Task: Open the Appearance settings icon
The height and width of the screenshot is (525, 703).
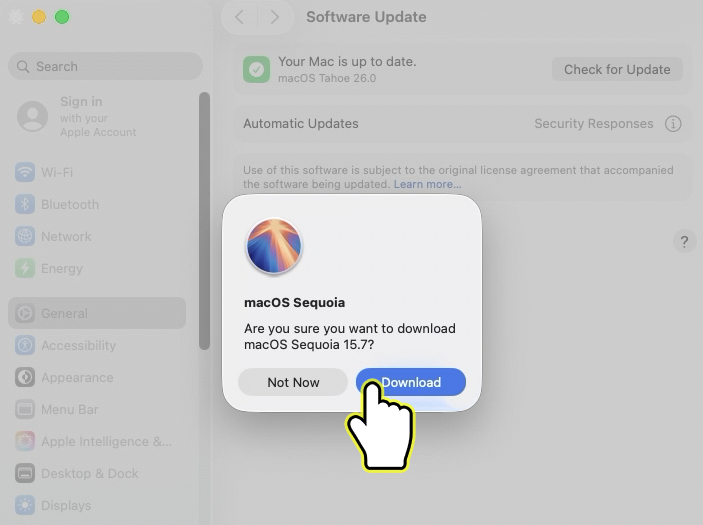Action: tap(25, 377)
